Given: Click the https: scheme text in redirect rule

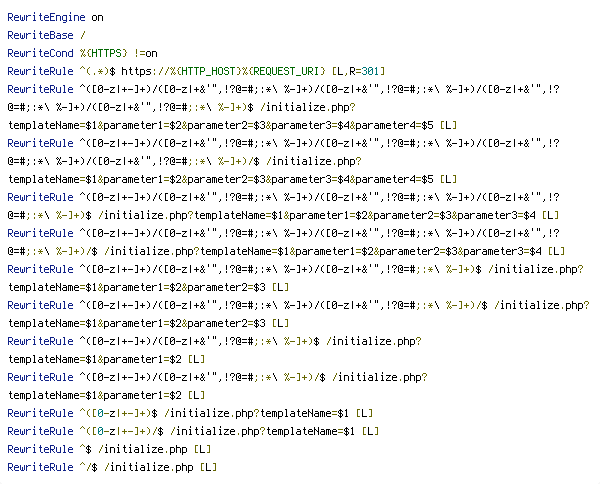Looking at the screenshot, I should coord(139,72).
